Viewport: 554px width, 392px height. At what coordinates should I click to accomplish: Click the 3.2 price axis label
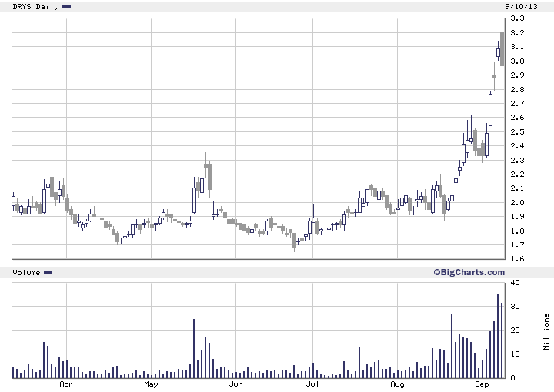517,33
